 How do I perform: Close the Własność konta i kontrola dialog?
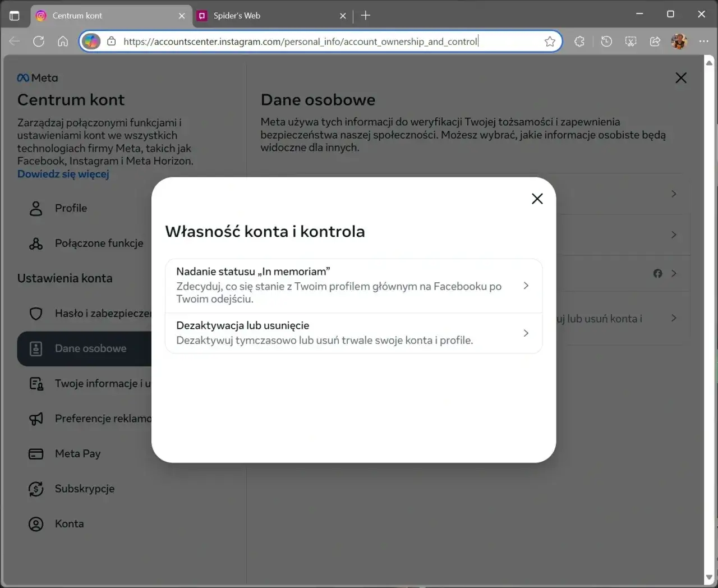click(537, 199)
